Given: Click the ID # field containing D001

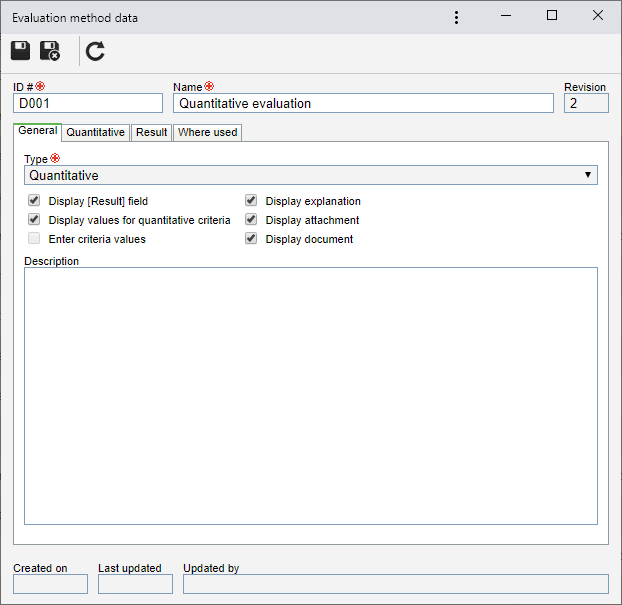Looking at the screenshot, I should 88,104.
